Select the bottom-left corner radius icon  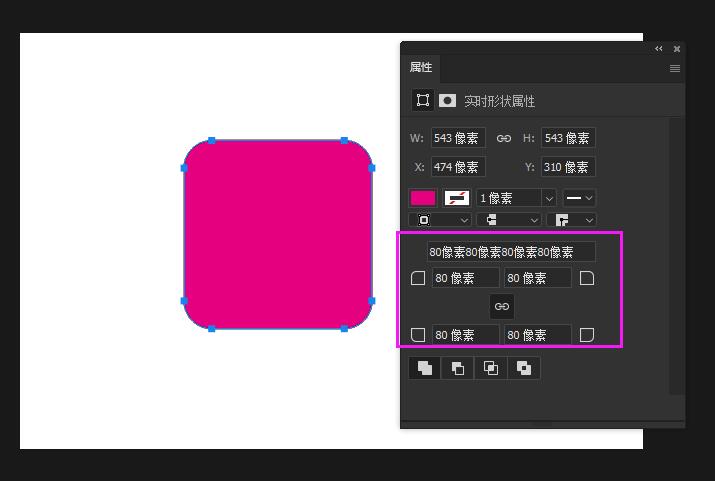[418, 335]
